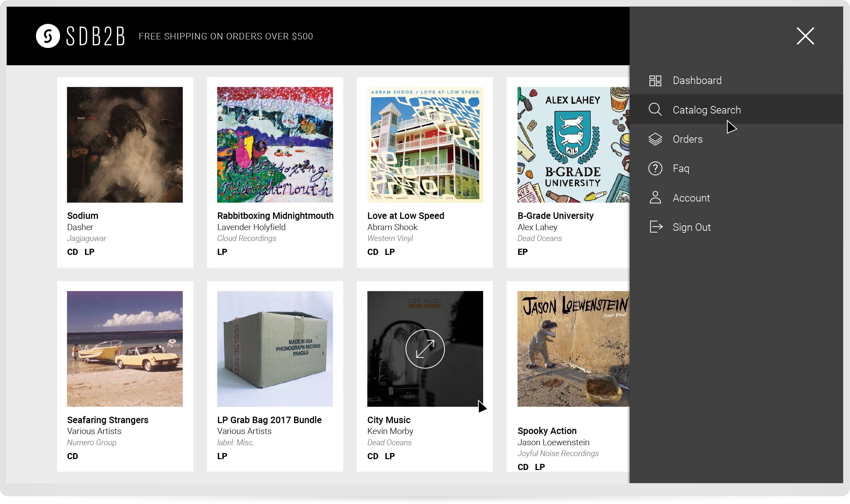Click artist name Jason Loewenstein
Image resolution: width=850 pixels, height=504 pixels.
pyautogui.click(x=553, y=442)
